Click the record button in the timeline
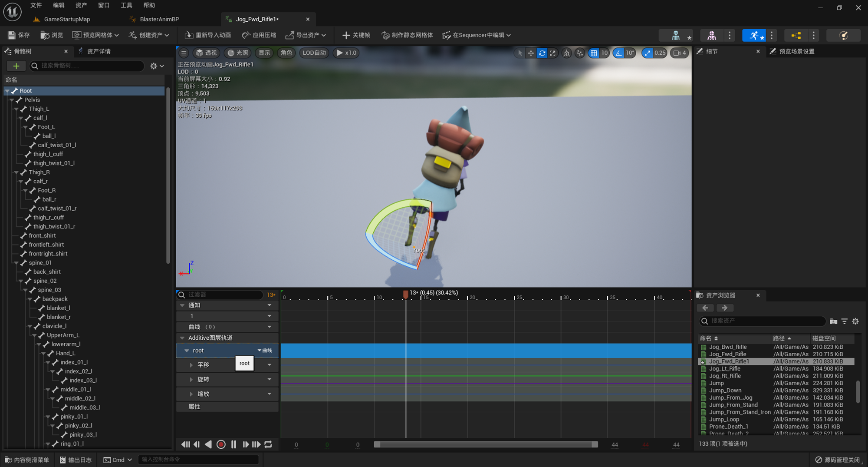Image resolution: width=868 pixels, height=467 pixels. pos(221,444)
